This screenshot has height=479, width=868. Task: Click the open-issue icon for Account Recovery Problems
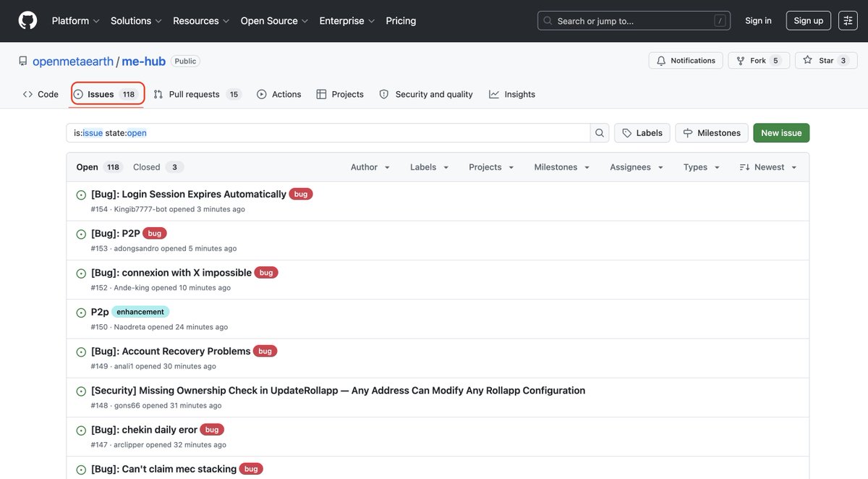(82, 352)
